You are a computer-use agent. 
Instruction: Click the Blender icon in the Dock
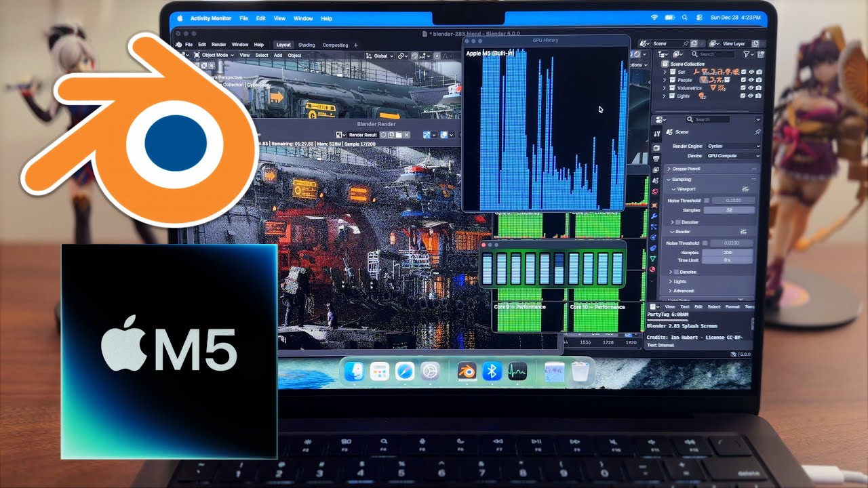pyautogui.click(x=467, y=371)
